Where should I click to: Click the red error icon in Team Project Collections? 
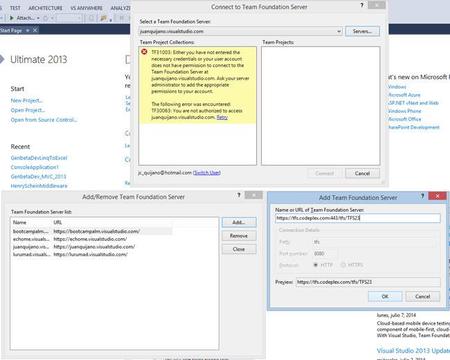(x=144, y=52)
